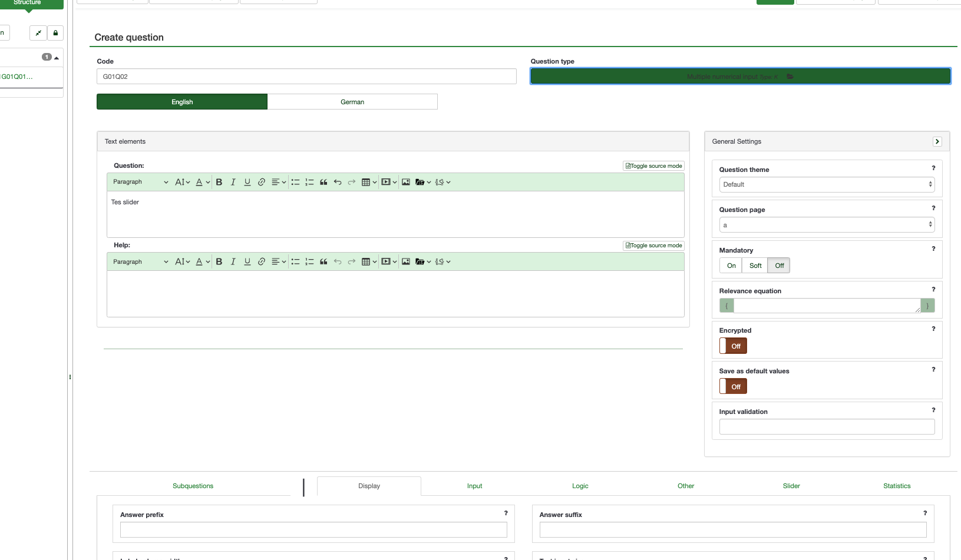The image size is (961, 560).
Task: Click the insert image icon in the Question editor
Action: 406,182
